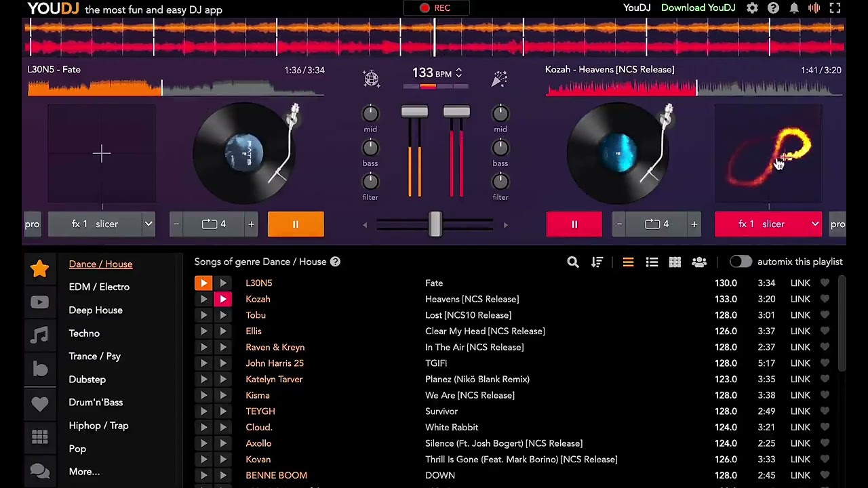Favorite the Ellis track heart
This screenshot has width=868, height=488.
tap(825, 331)
